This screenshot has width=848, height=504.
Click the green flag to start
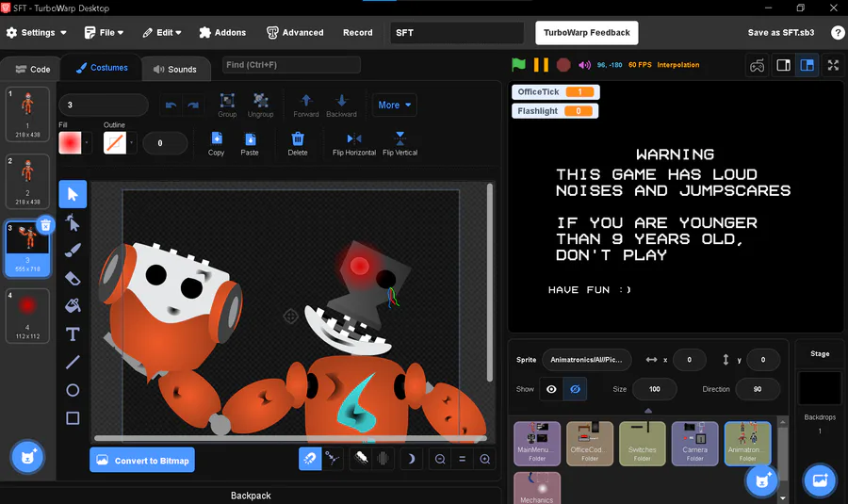coord(518,64)
